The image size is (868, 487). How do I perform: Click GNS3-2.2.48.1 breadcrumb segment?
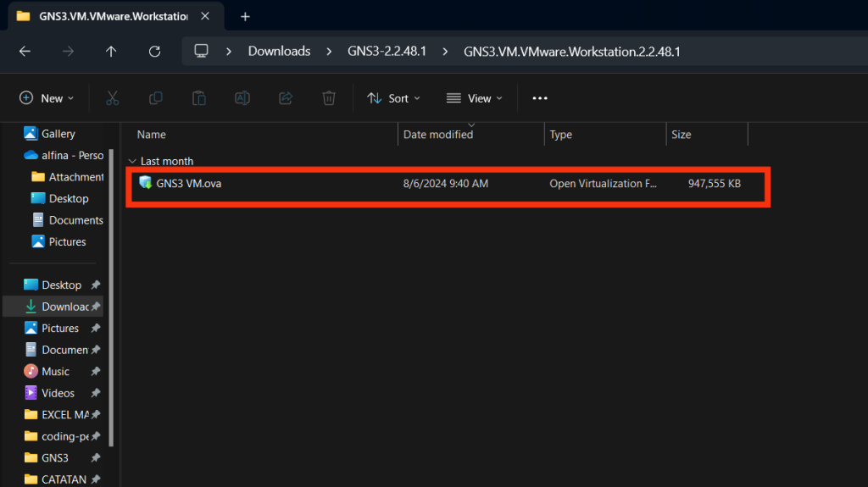click(387, 52)
